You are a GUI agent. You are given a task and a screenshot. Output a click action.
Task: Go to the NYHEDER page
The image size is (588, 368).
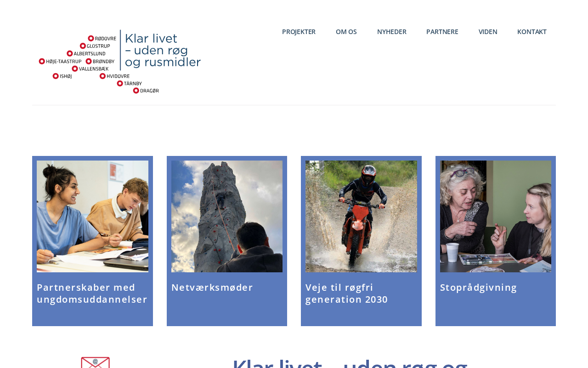tap(392, 32)
